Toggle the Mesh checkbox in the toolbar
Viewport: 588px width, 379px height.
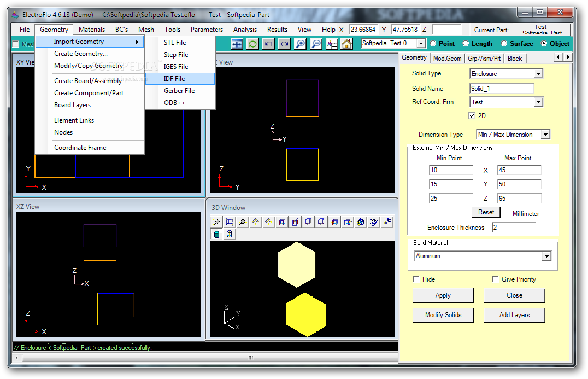[16, 44]
